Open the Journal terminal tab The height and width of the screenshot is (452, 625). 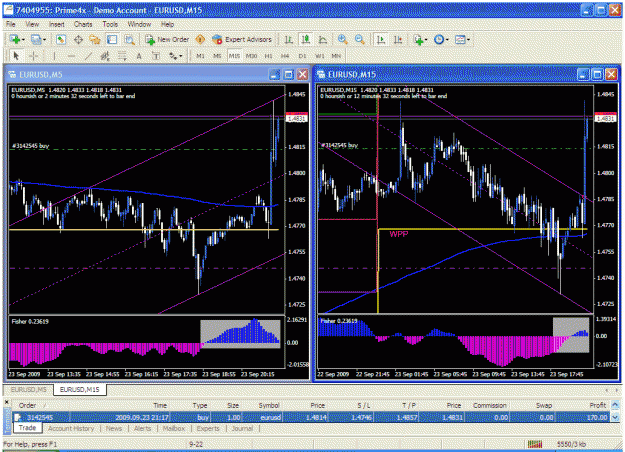(242, 428)
